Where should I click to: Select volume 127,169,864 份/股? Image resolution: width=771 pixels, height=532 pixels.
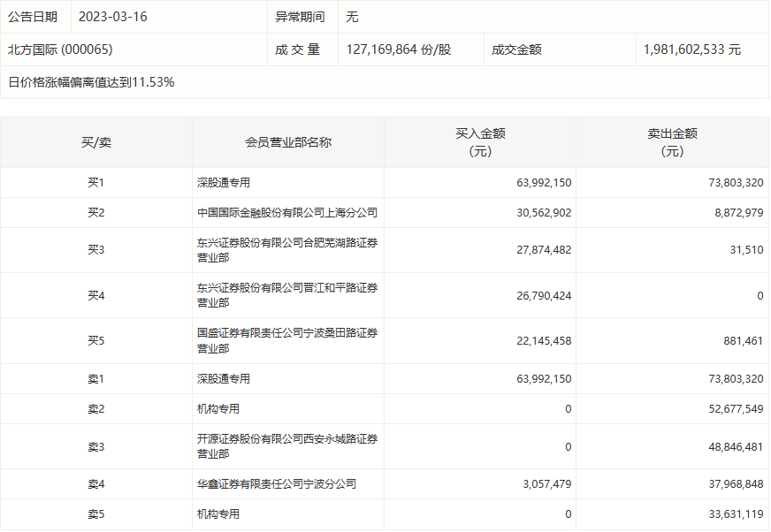[x=398, y=49]
